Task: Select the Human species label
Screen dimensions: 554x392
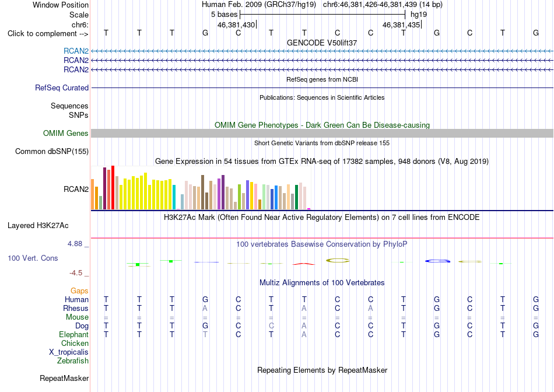Action: [x=76, y=299]
